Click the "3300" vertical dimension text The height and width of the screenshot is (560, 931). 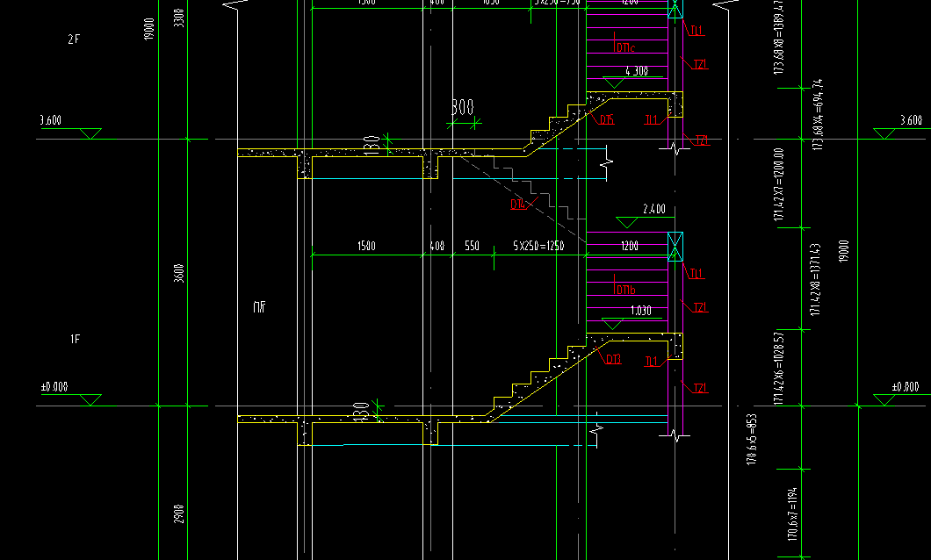click(178, 18)
